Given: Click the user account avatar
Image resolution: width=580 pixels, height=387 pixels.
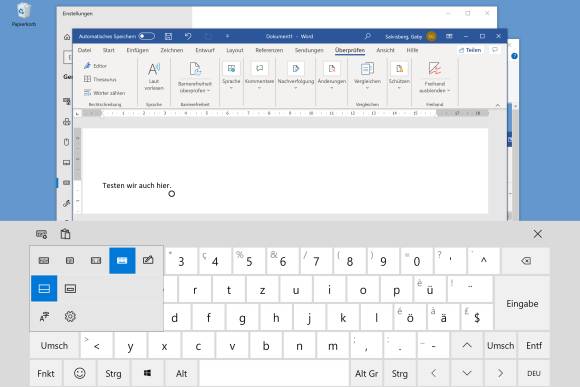Looking at the screenshot, I should (431, 36).
